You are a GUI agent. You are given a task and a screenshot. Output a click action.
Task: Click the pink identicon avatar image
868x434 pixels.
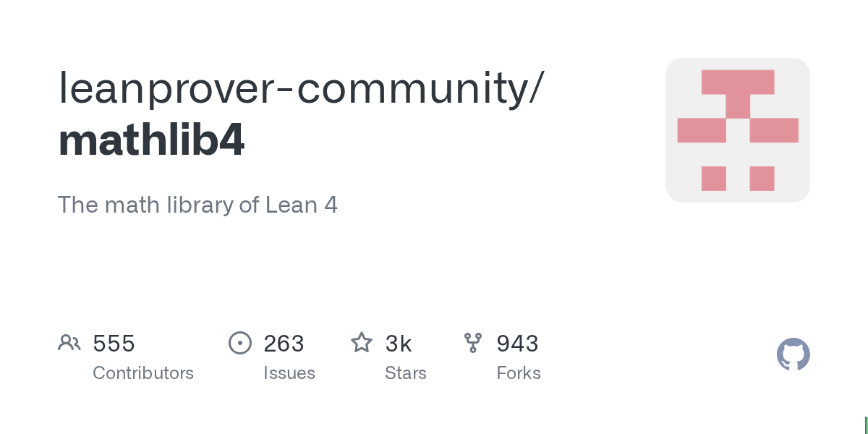737,130
